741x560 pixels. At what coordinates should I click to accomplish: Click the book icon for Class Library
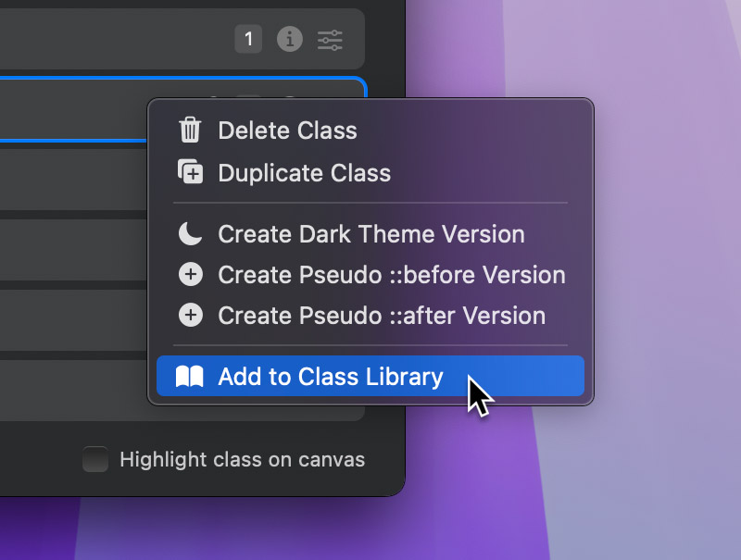pos(190,377)
